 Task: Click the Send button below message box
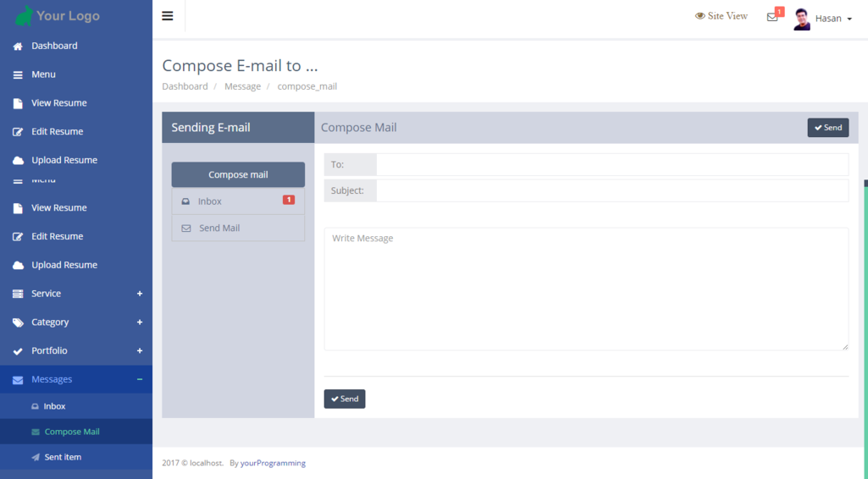[x=345, y=399]
